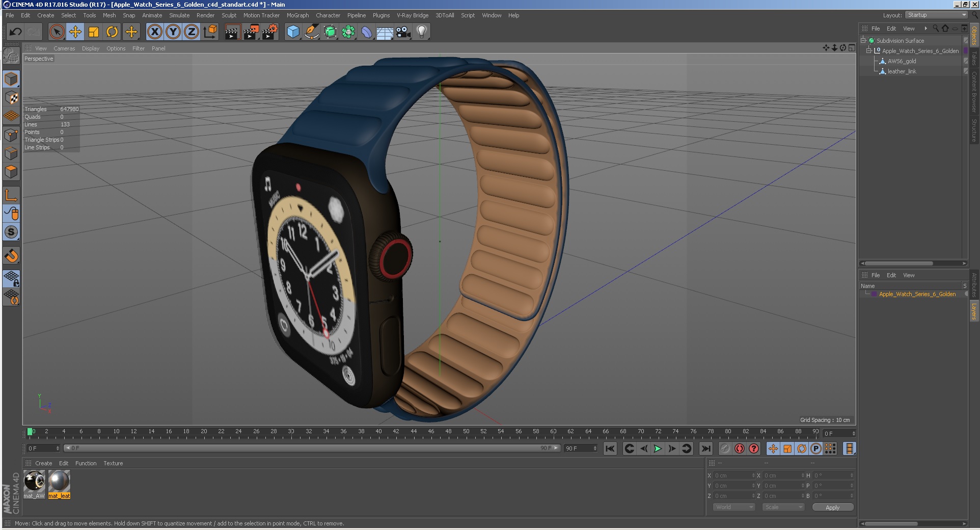Viewport: 980px width, 530px height.
Task: Toggle viewport maximize icon
Action: pyautogui.click(x=852, y=48)
